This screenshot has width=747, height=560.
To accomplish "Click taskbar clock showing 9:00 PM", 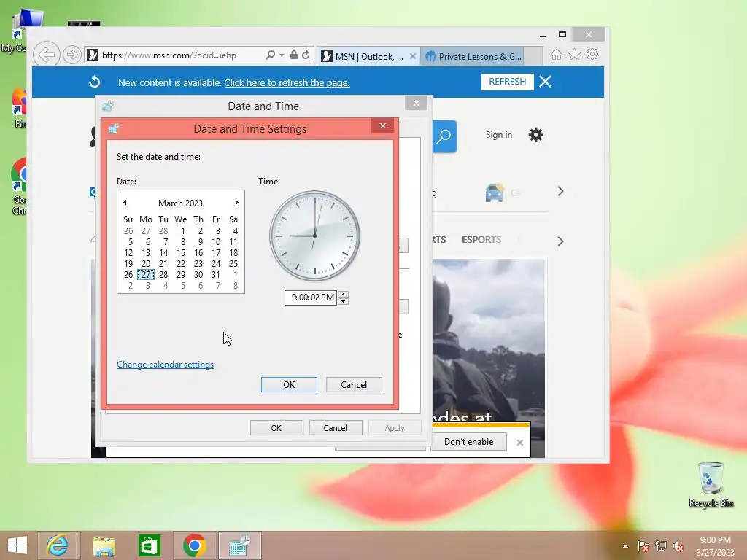I will pos(715,546).
